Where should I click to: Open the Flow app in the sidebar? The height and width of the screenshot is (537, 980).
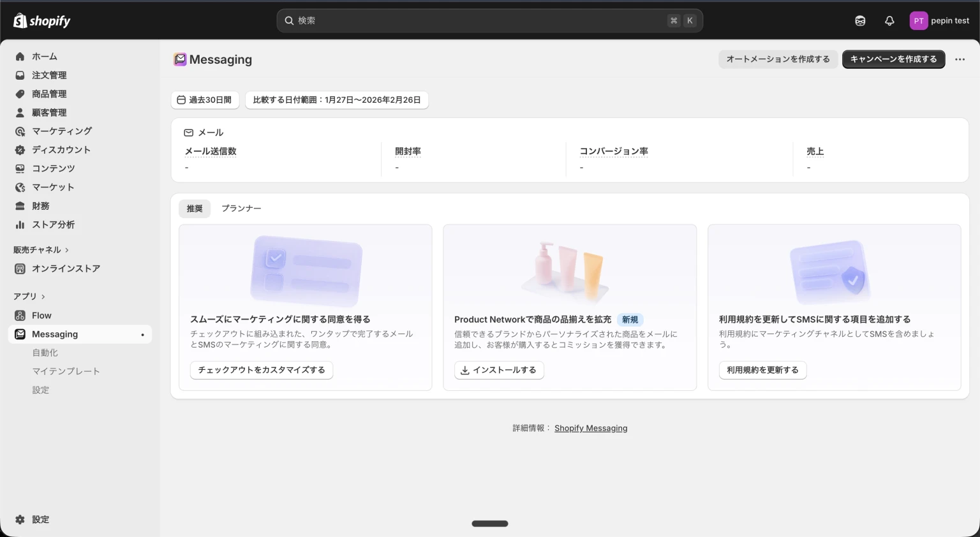coord(41,315)
